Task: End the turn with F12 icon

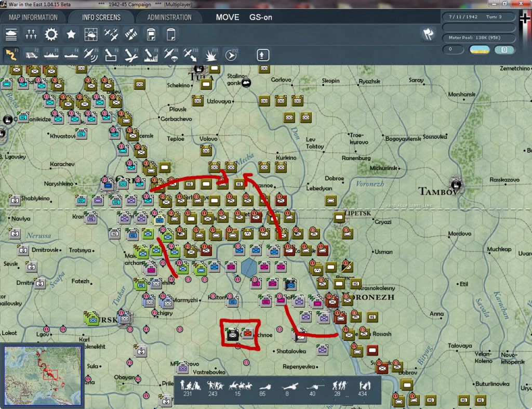Action: [231, 55]
